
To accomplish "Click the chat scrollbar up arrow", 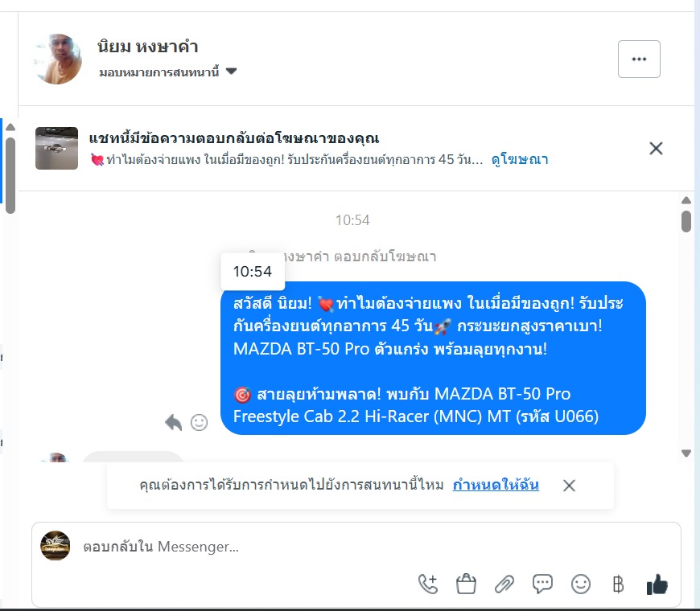I will [x=686, y=200].
